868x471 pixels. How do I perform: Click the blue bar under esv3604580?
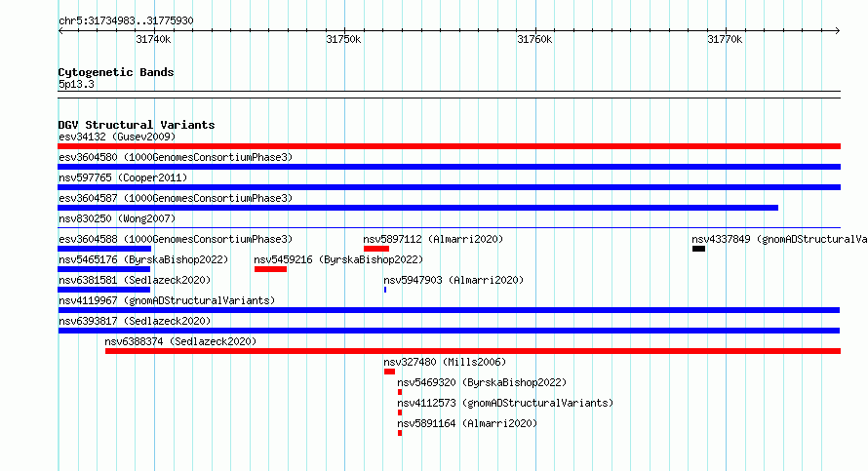[x=449, y=167]
